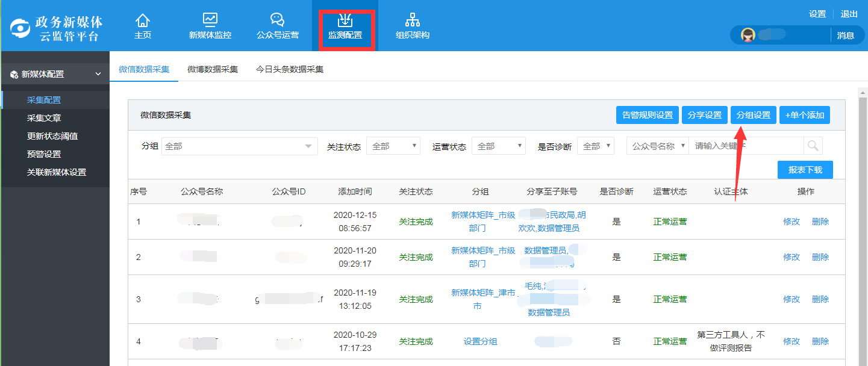Click the user avatar icon
Screen dimensions: 868x366
tap(748, 35)
